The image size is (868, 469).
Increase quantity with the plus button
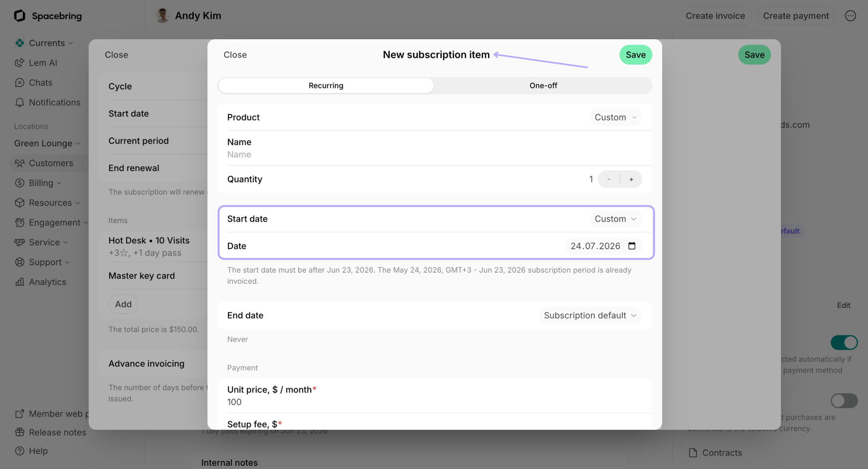[x=631, y=179]
